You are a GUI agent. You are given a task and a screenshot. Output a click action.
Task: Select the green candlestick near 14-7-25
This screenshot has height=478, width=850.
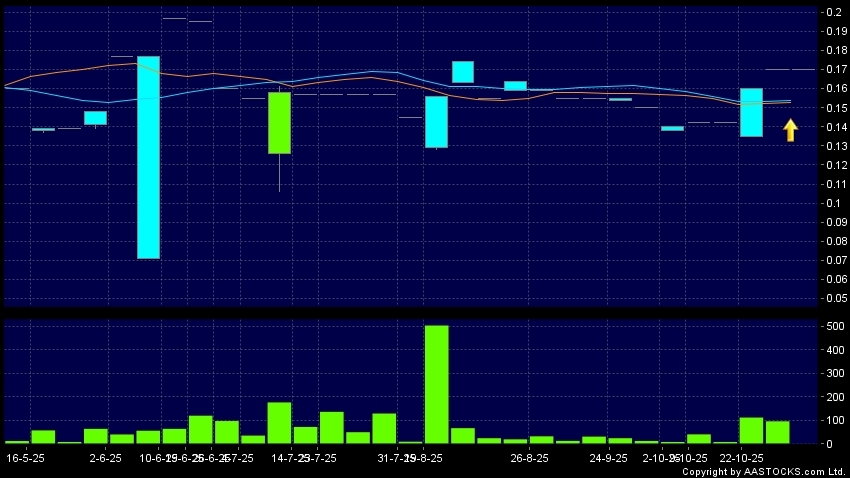coord(279,122)
